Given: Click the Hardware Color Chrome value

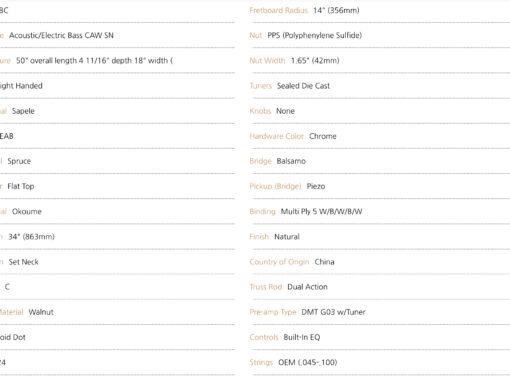Looking at the screenshot, I should pyautogui.click(x=323, y=136).
